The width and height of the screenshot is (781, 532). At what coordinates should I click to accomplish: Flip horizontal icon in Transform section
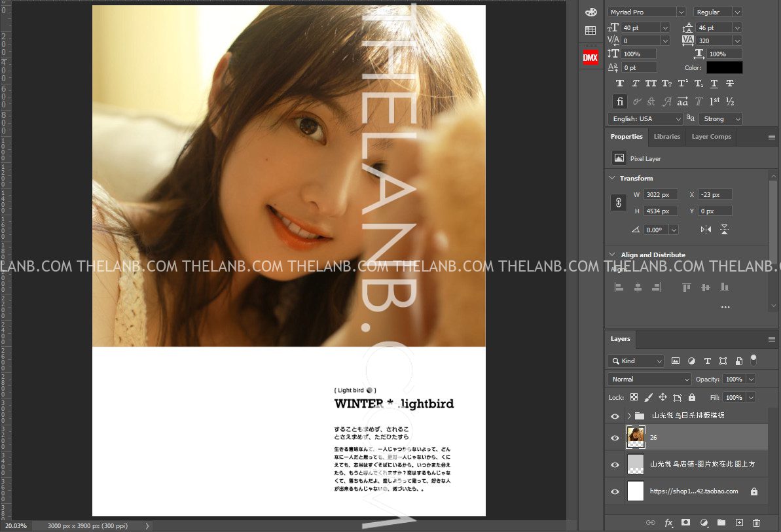click(706, 230)
